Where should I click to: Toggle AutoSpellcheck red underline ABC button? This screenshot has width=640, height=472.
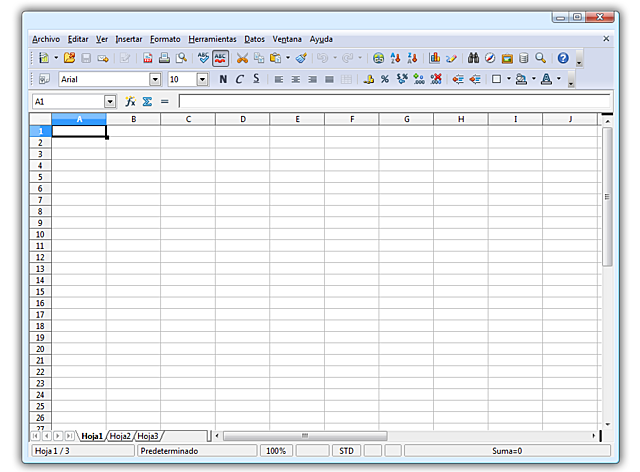pos(220,58)
